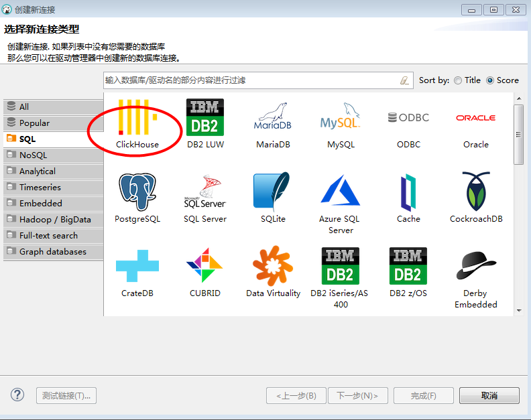This screenshot has width=531, height=420.
Task: Open the Analytical category
Action: point(53,171)
